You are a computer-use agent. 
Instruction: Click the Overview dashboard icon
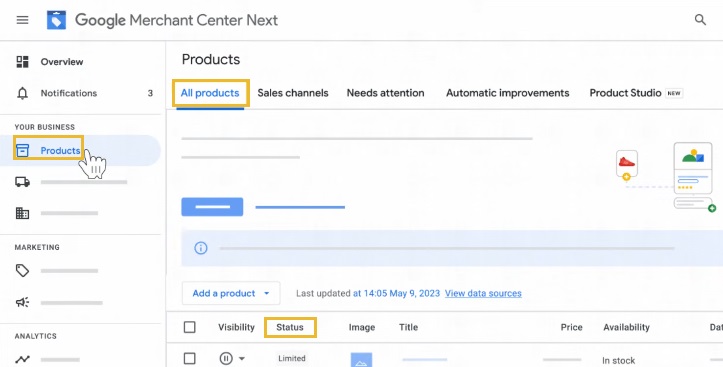pyautogui.click(x=22, y=62)
